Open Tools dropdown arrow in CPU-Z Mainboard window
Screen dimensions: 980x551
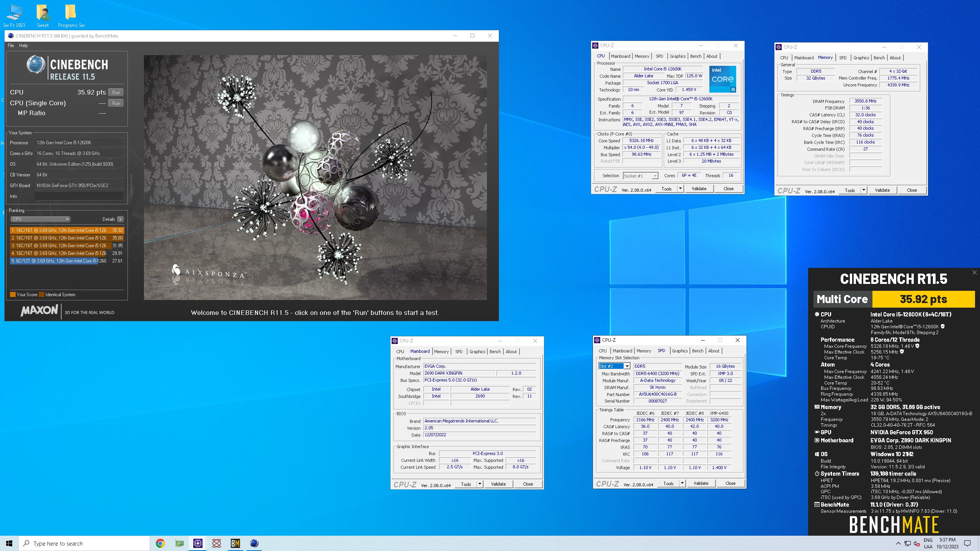point(480,484)
